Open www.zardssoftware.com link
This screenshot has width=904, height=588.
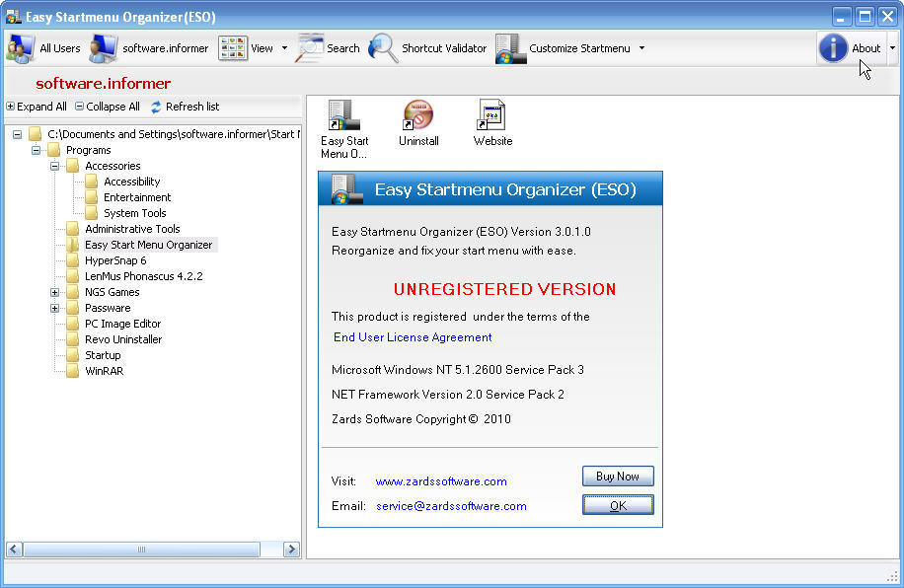[x=441, y=481]
